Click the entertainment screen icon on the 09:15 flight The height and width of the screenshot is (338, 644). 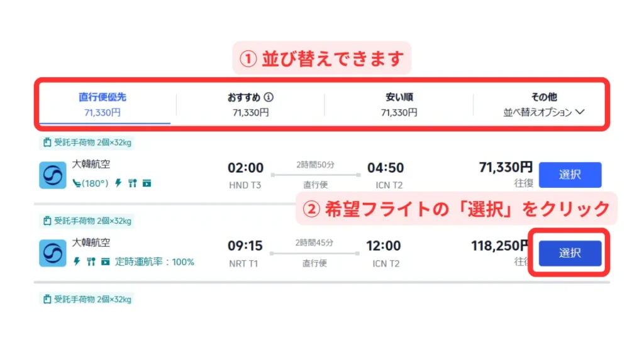pyautogui.click(x=105, y=261)
